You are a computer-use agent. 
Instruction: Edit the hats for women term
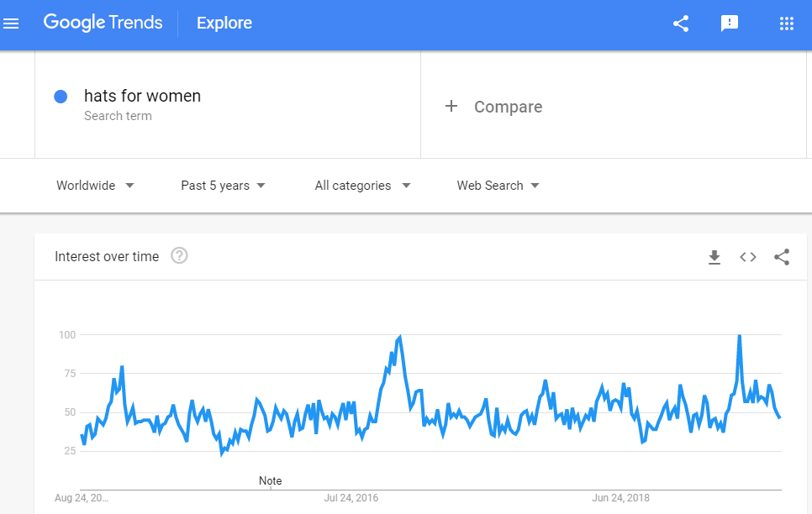[142, 96]
